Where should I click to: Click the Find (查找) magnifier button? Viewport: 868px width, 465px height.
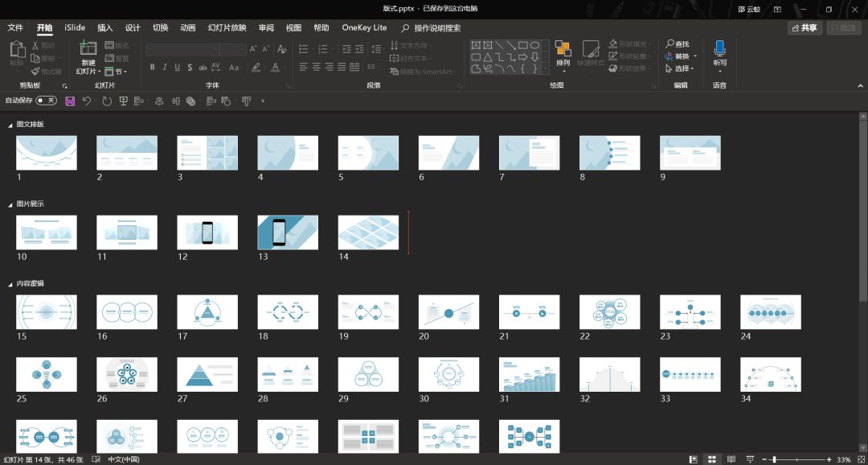coord(678,44)
